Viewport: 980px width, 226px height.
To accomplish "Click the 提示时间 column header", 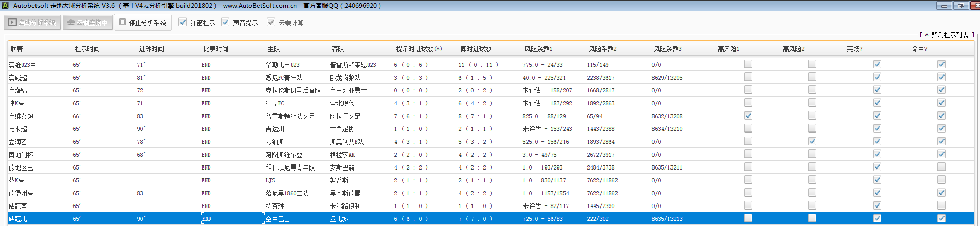I will click(x=87, y=49).
